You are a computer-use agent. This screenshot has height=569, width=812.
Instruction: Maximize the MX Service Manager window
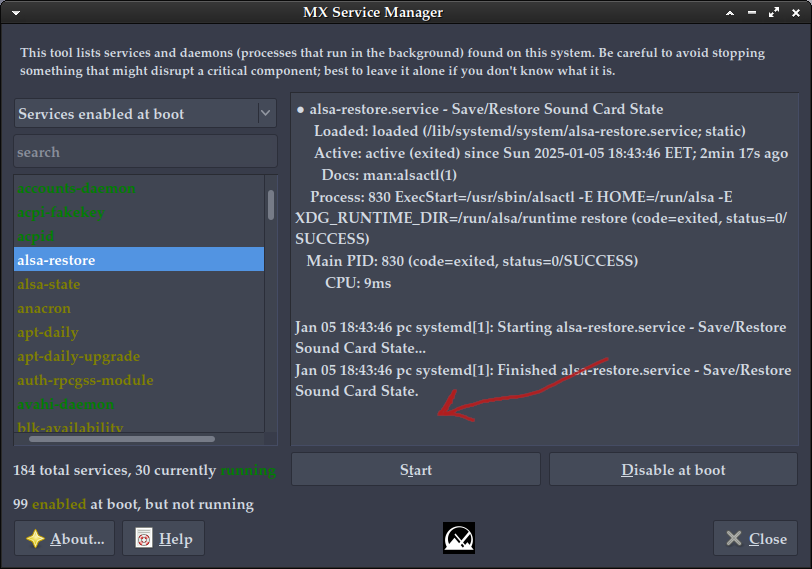[x=774, y=13]
